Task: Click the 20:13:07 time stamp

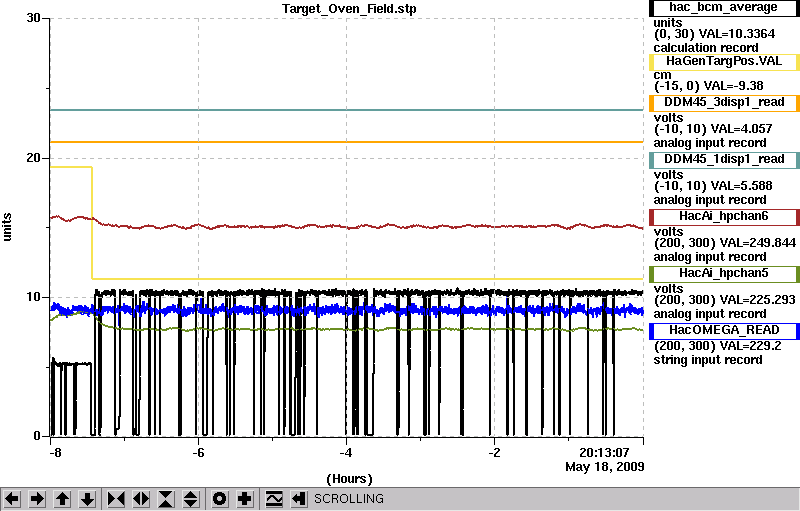Action: [604, 453]
